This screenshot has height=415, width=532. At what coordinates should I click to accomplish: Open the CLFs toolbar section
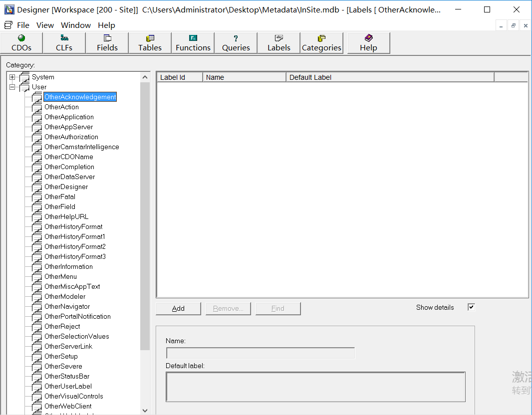pos(64,43)
